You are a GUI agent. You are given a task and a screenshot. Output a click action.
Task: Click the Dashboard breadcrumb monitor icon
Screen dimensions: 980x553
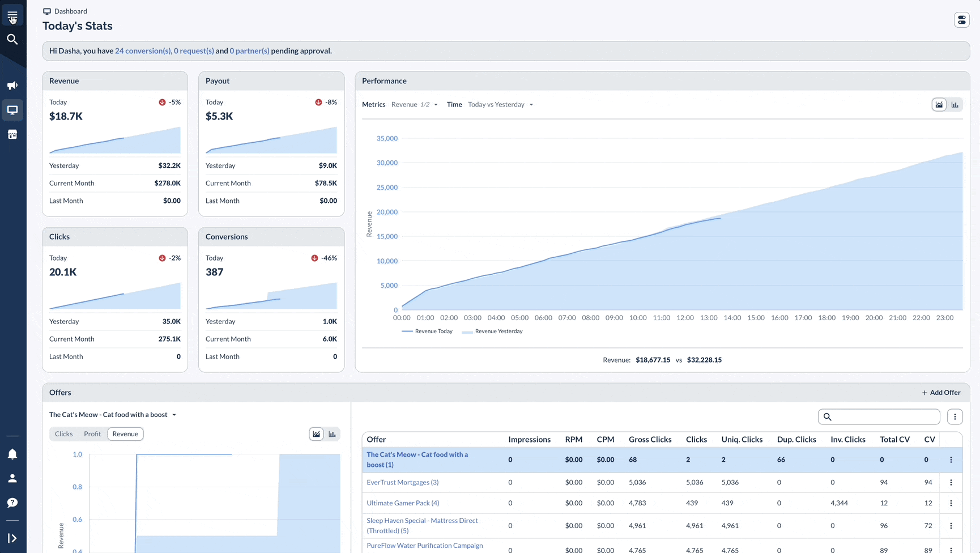point(47,11)
